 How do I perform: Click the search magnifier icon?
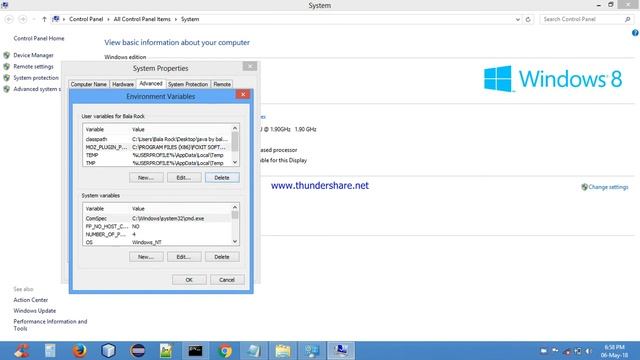click(x=628, y=19)
